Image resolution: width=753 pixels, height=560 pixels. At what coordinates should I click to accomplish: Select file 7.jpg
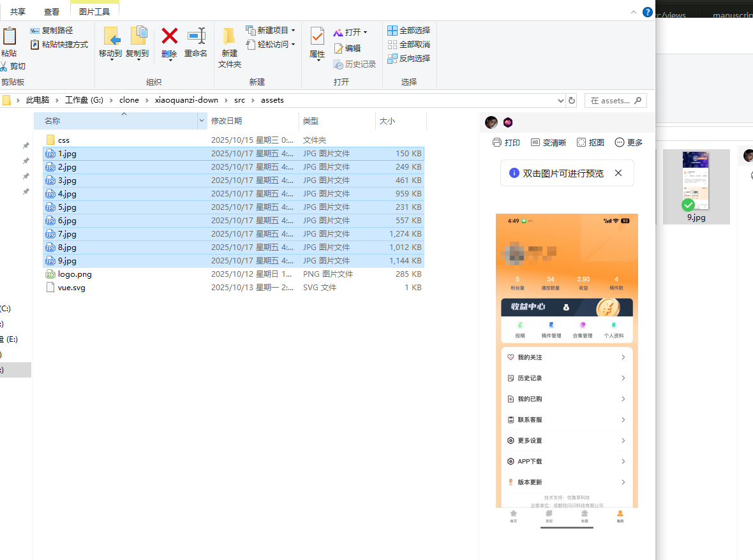click(234, 234)
